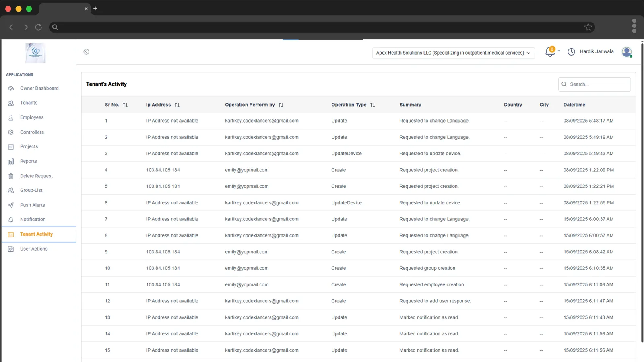The height and width of the screenshot is (362, 644).
Task: Open the Delete Request page link
Action: (x=36, y=176)
